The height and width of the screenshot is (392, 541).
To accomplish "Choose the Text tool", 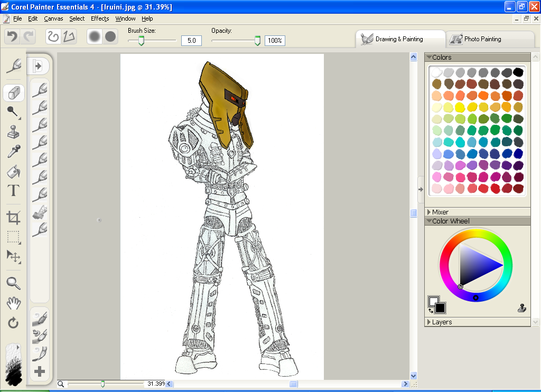I will pyautogui.click(x=13, y=191).
